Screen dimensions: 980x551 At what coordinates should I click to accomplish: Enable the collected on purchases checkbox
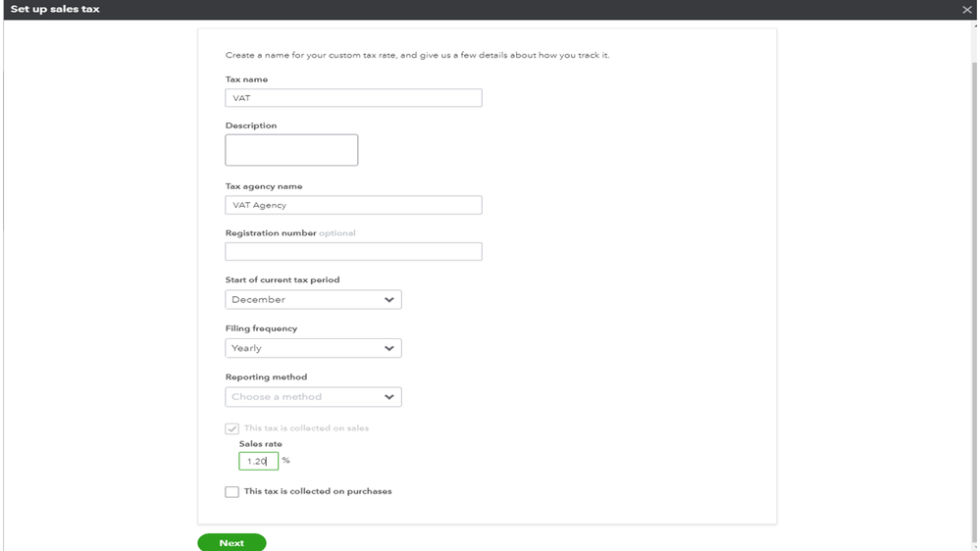point(232,492)
